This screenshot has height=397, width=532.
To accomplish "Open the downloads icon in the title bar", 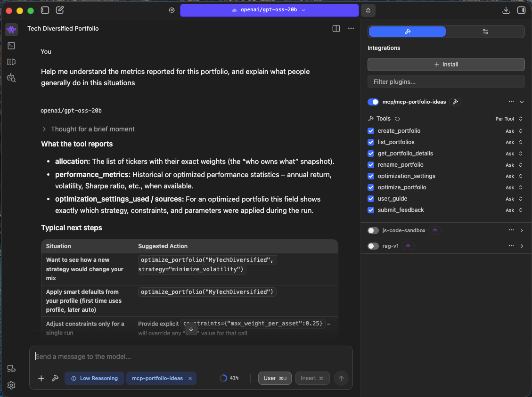I will coord(506,10).
